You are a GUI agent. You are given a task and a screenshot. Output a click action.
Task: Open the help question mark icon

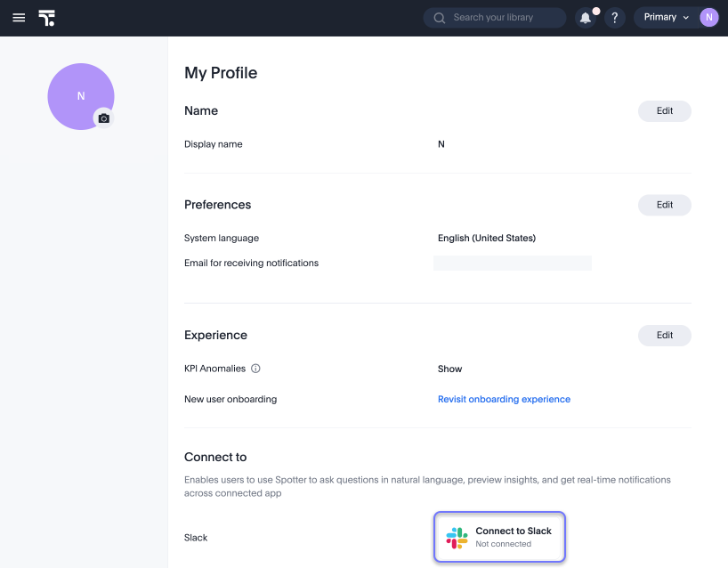[x=614, y=18]
